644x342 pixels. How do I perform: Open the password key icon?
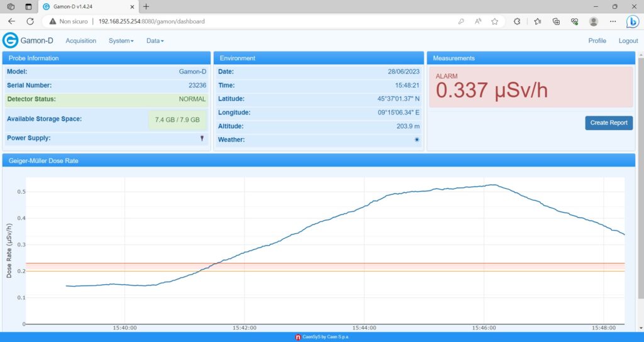coord(461,21)
